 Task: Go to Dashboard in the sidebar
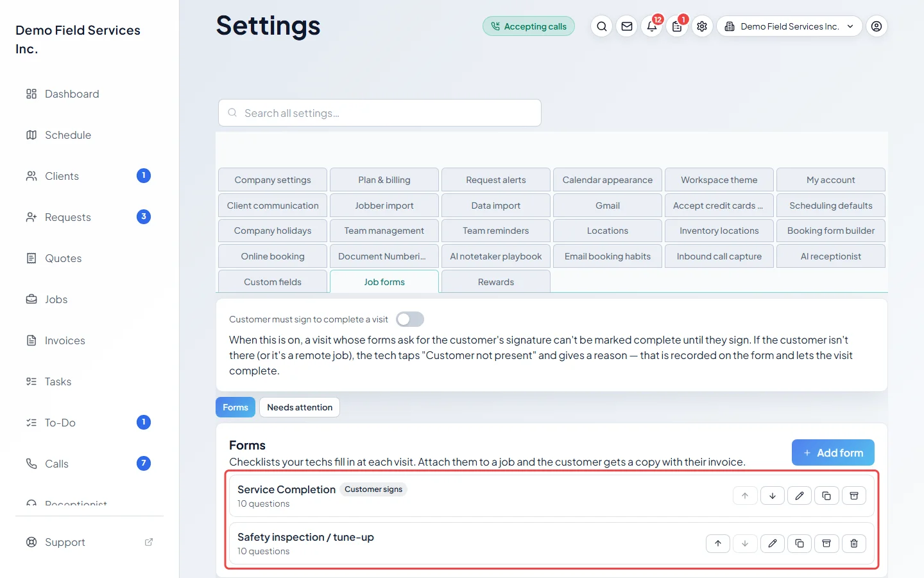[x=90, y=94]
